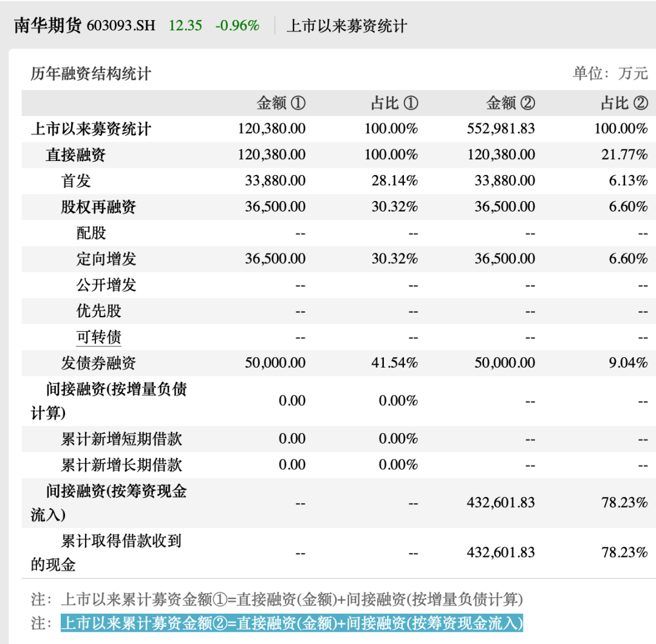The image size is (656, 644).
Task: Click the 南华期货 stock name
Action: coord(47,26)
